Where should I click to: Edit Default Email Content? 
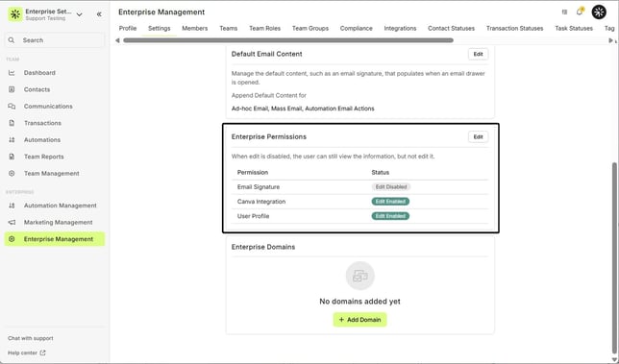[478, 54]
